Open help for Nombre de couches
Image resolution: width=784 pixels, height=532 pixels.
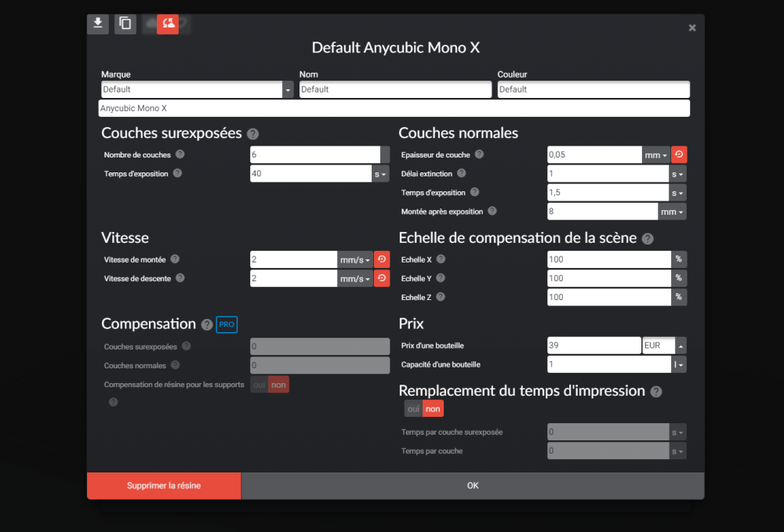click(180, 154)
